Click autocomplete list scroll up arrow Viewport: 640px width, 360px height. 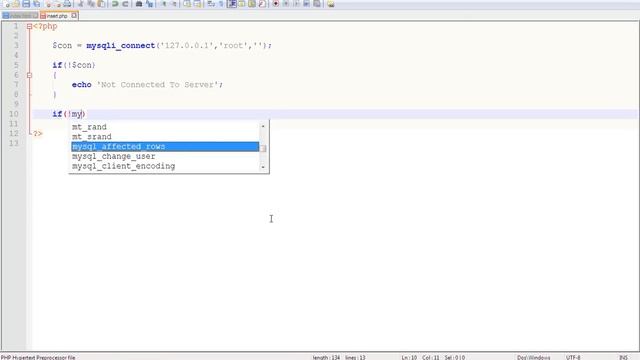263,126
